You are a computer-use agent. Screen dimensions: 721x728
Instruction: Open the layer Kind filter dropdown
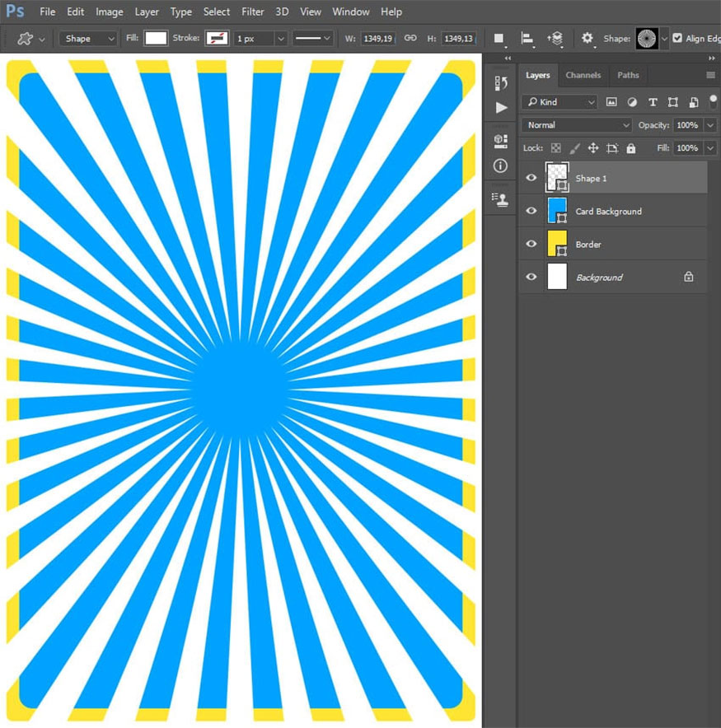click(x=559, y=102)
